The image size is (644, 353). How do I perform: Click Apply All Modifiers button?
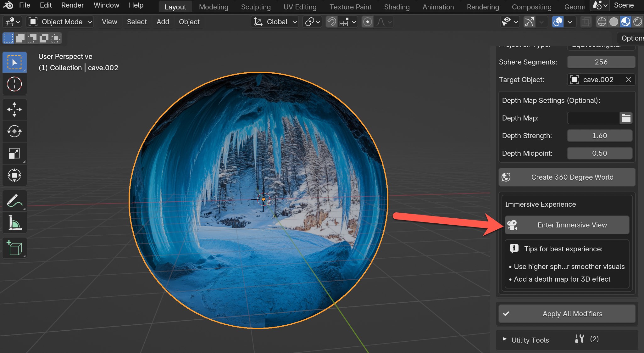[567, 314]
